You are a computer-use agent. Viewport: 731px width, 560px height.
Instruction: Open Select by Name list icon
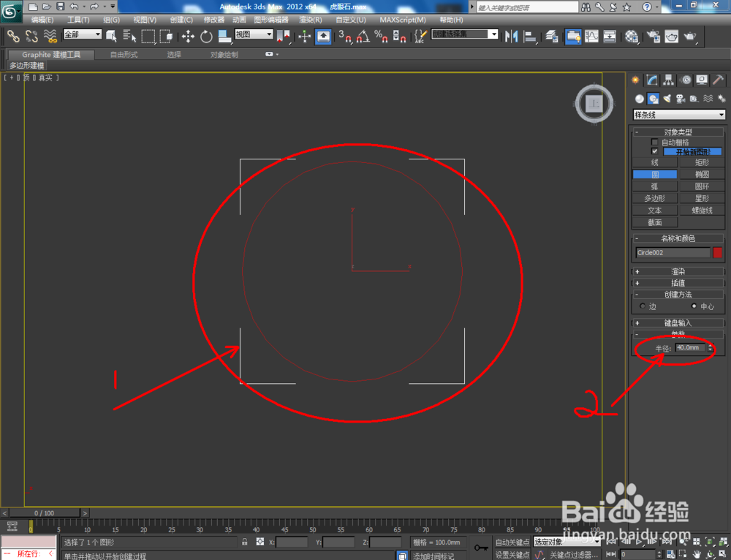tap(129, 36)
